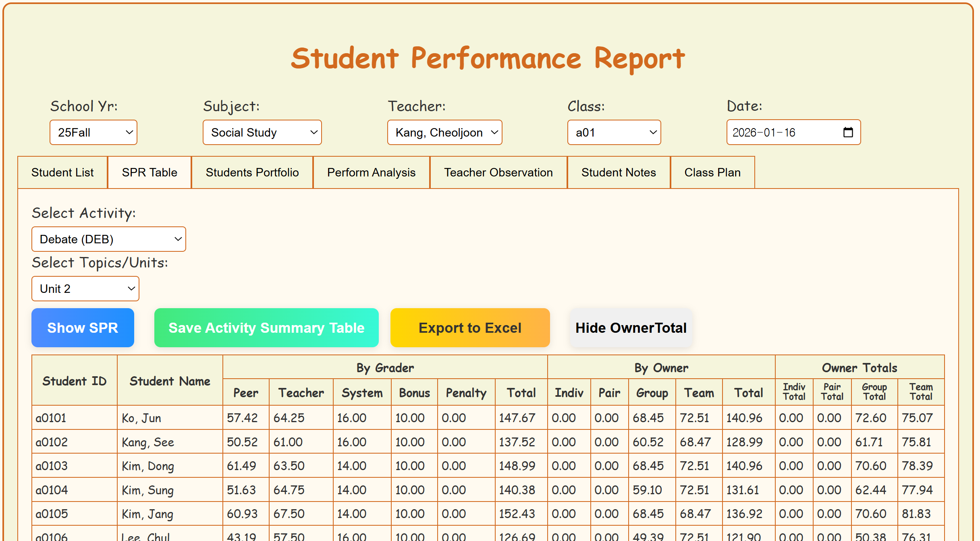Go to the Perform Analysis tab
The image size is (980, 541).
point(371,172)
